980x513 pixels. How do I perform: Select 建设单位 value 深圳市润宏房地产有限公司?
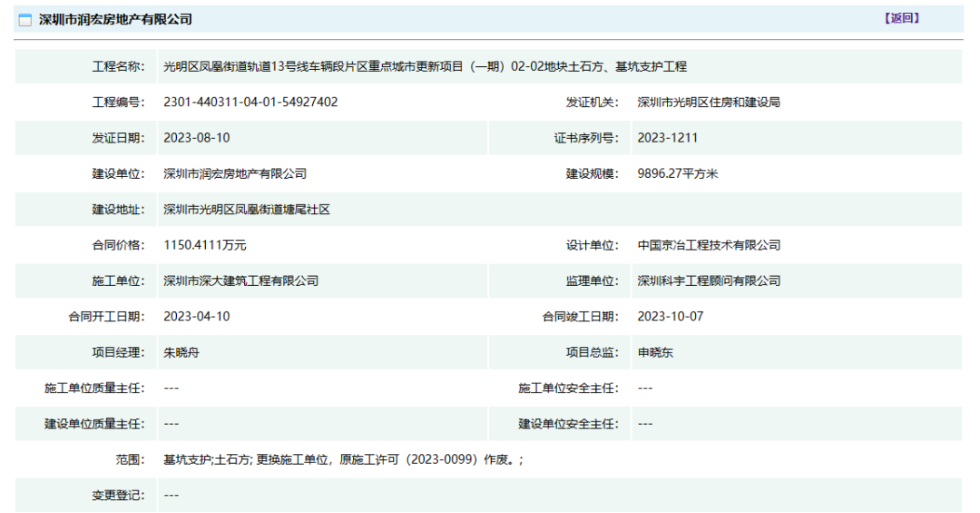click(x=235, y=173)
